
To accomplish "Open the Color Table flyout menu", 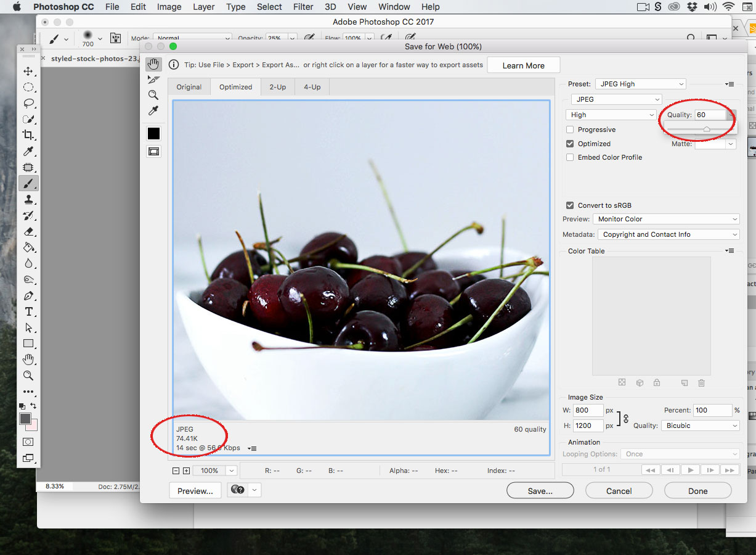I will [730, 250].
